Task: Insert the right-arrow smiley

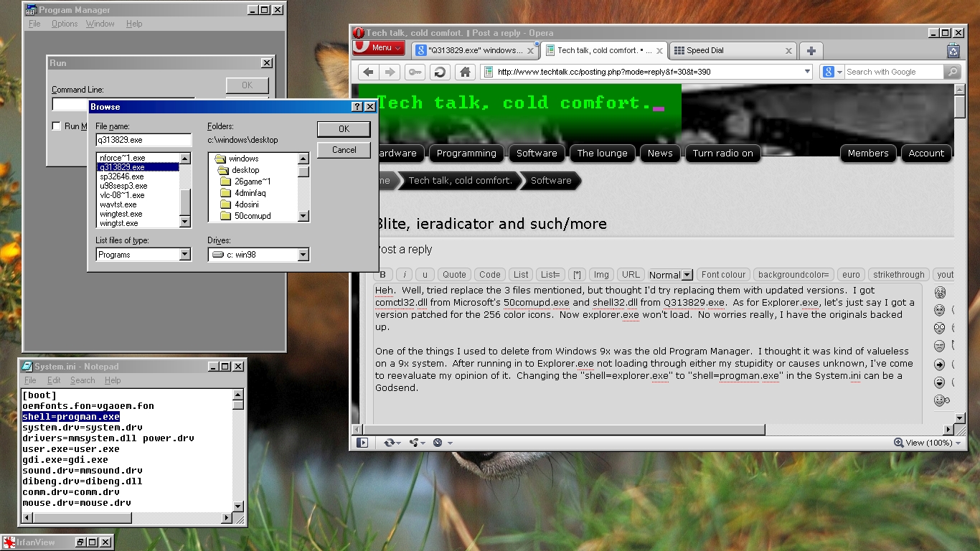Action: [x=940, y=364]
